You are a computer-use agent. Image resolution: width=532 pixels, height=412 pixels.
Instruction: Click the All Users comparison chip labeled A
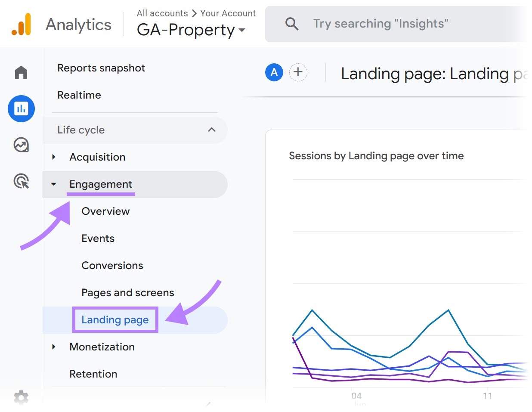274,72
